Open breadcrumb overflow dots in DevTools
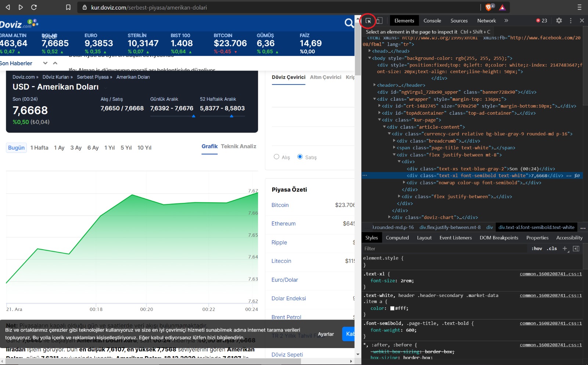Image resolution: width=588 pixels, height=365 pixels. [x=583, y=228]
